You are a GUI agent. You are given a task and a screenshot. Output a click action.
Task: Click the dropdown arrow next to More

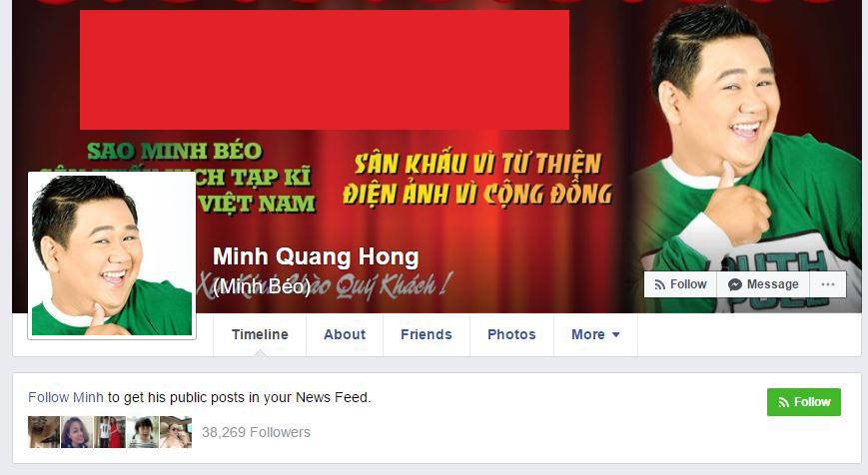click(x=616, y=335)
